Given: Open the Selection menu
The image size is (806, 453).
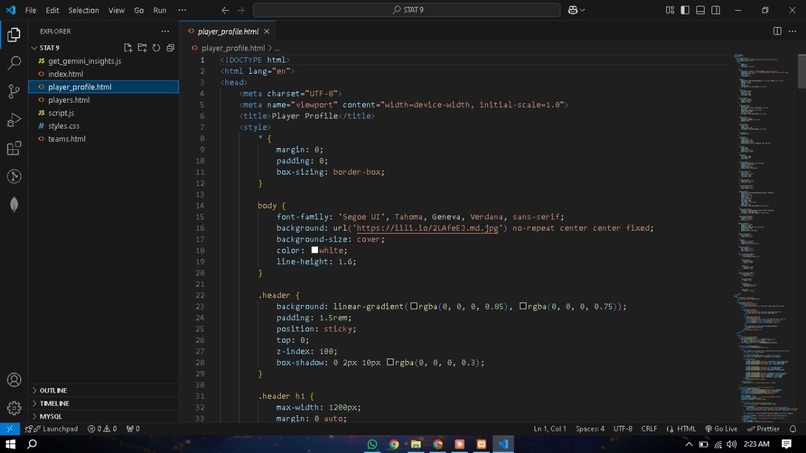Looking at the screenshot, I should (x=83, y=10).
